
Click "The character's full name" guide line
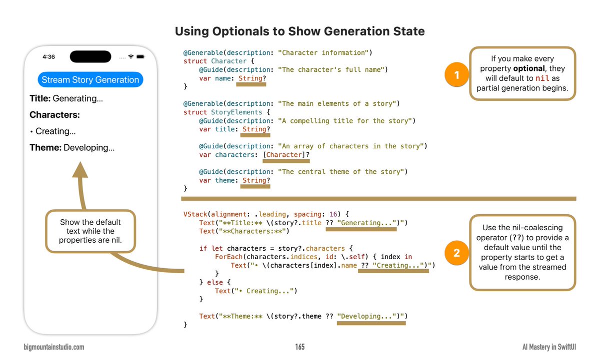[x=293, y=69]
